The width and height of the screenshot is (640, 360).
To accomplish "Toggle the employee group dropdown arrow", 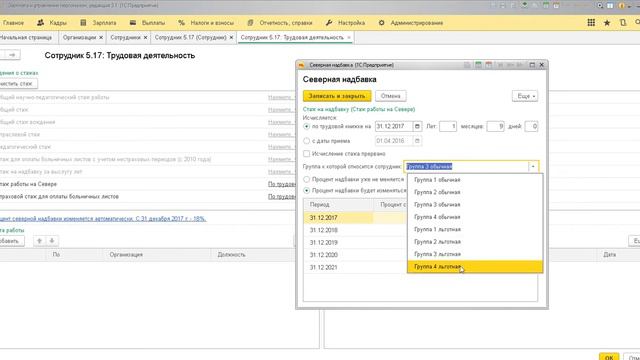I will [x=533, y=167].
